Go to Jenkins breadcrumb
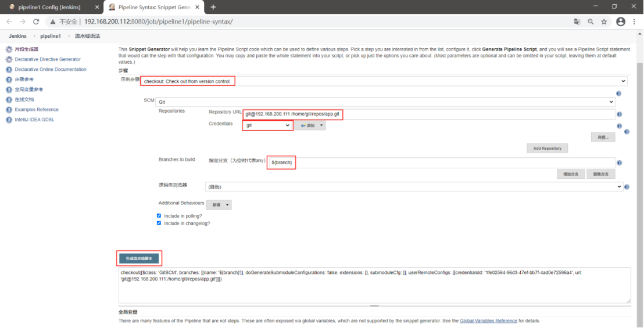Image resolution: width=644 pixels, height=328 pixels. (17, 36)
